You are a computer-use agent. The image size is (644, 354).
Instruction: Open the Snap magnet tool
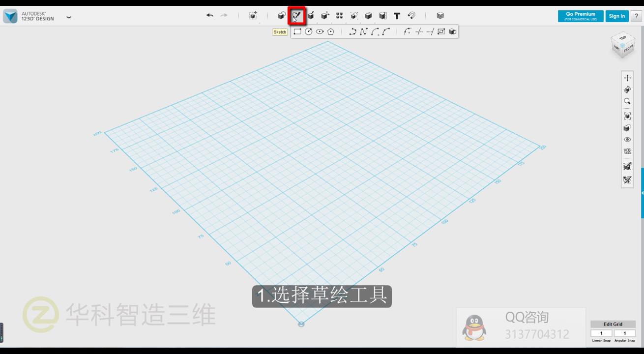point(411,16)
